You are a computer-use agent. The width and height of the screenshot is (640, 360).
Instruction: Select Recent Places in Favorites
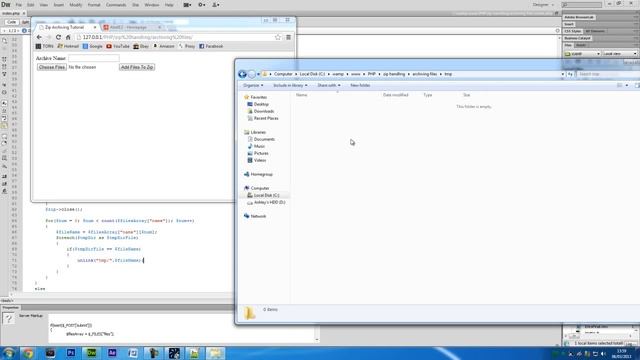[x=262, y=118]
